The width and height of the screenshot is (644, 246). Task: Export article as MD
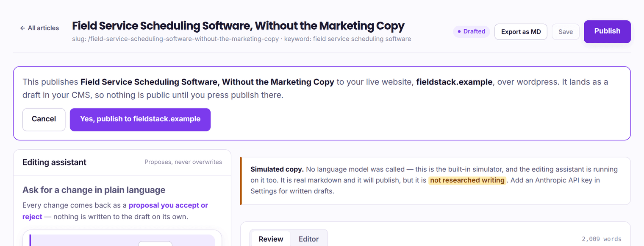[521, 32]
